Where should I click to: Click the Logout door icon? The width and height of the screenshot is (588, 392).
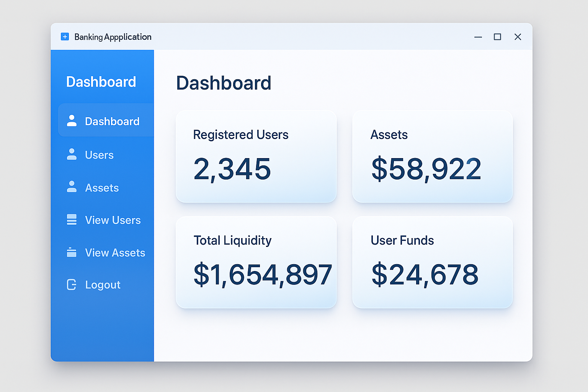coord(72,284)
